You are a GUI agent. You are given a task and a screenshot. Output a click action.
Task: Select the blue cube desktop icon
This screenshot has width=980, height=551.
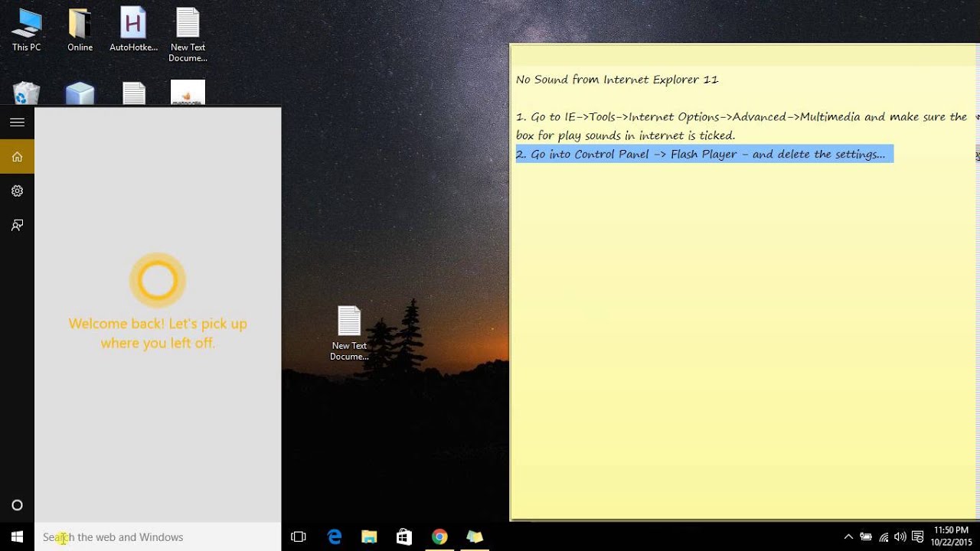tap(80, 93)
